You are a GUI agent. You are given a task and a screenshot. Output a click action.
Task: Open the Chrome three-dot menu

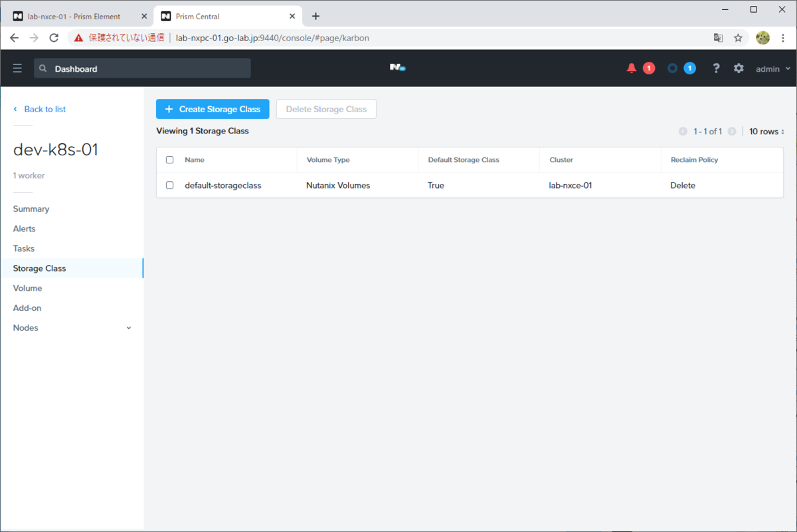point(784,38)
